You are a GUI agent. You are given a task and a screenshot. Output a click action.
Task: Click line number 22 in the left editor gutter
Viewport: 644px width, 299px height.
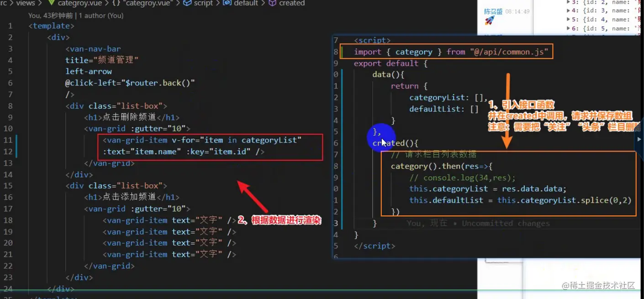(8, 266)
